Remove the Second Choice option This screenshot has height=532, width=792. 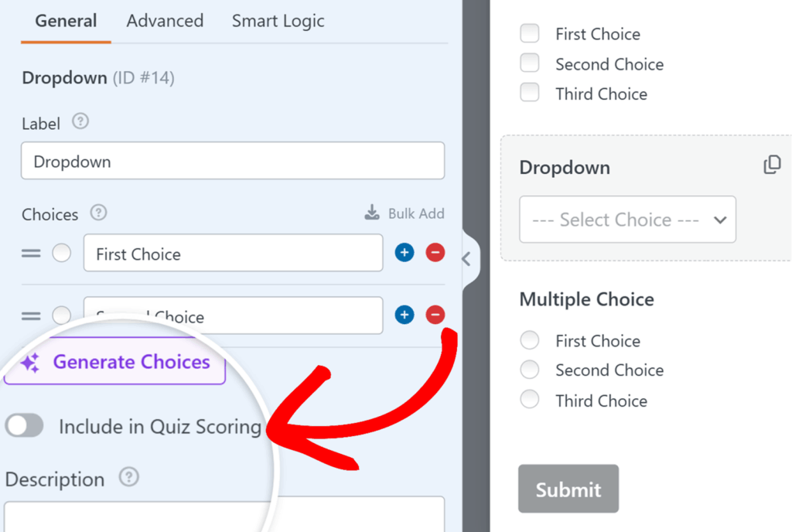coord(435,315)
